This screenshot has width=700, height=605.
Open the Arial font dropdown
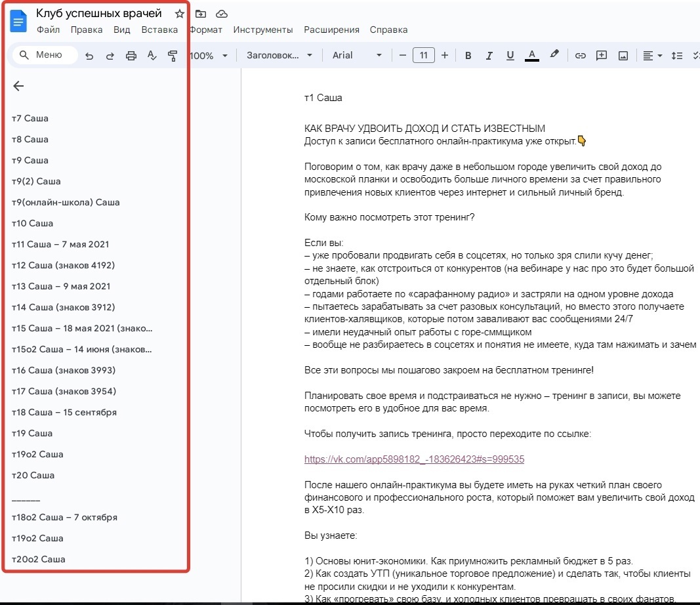pos(357,55)
